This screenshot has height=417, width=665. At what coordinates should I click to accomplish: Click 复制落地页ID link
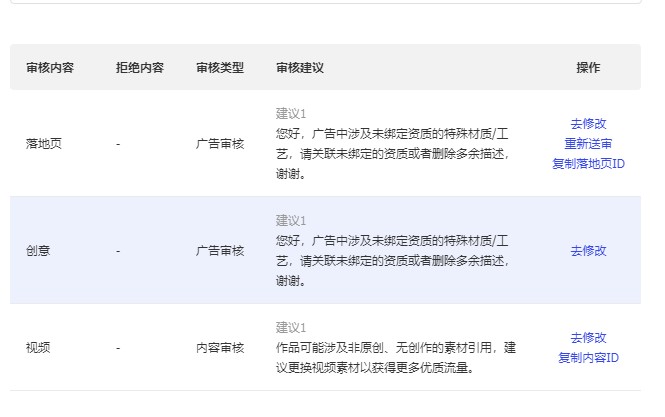588,164
